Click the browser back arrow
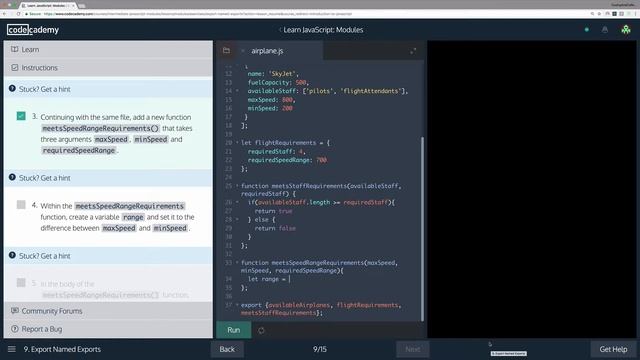 (4, 14)
